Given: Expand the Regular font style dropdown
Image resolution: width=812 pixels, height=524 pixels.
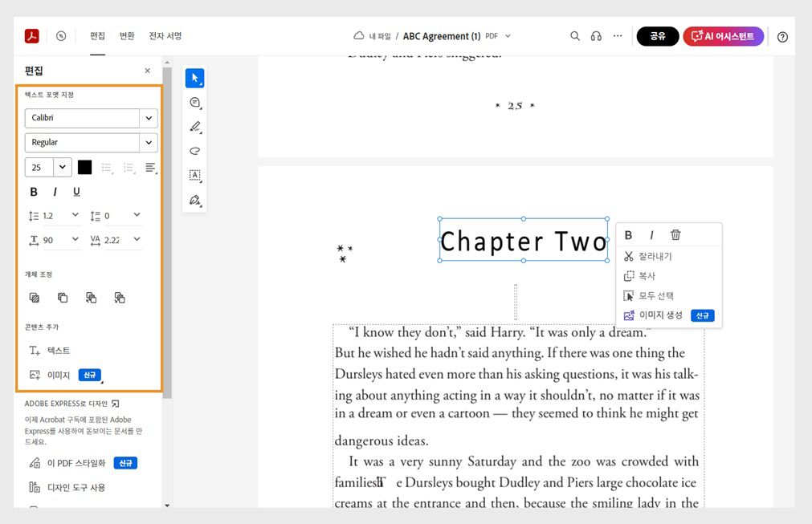Looking at the screenshot, I should [x=149, y=142].
